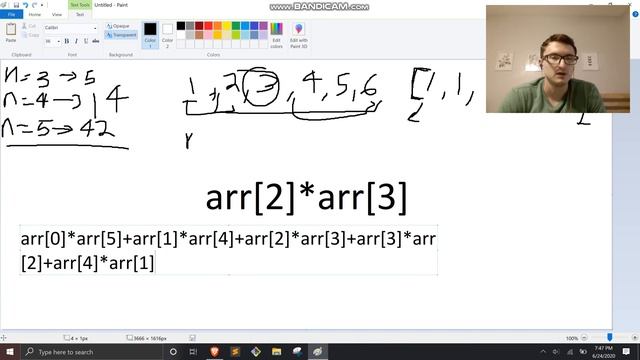The height and width of the screenshot is (360, 640).
Task: Pick the dark red color swatch
Action: click(199, 26)
